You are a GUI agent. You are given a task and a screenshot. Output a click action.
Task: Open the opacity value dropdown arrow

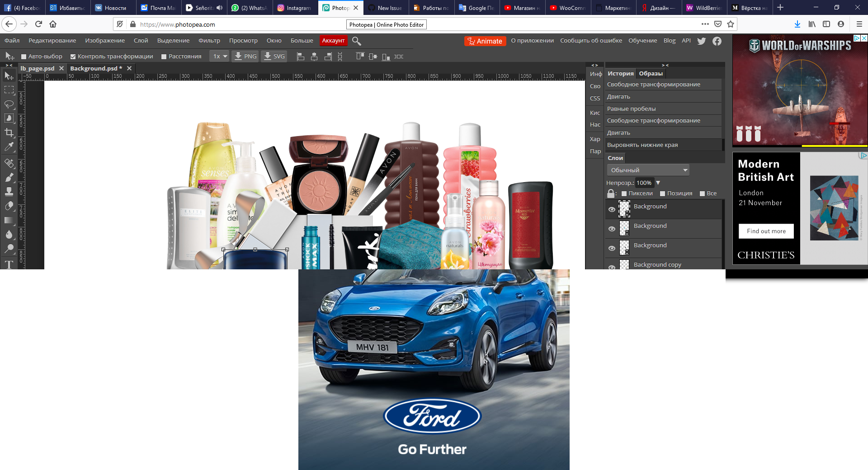659,183
